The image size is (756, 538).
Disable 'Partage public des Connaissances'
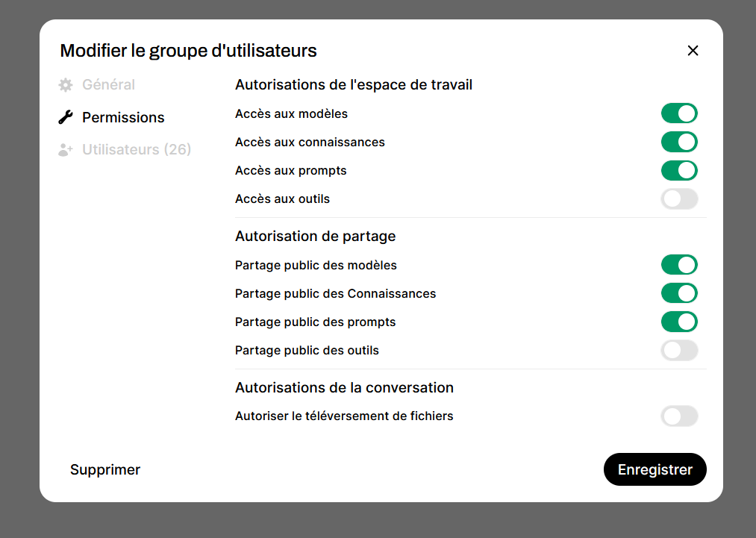679,293
